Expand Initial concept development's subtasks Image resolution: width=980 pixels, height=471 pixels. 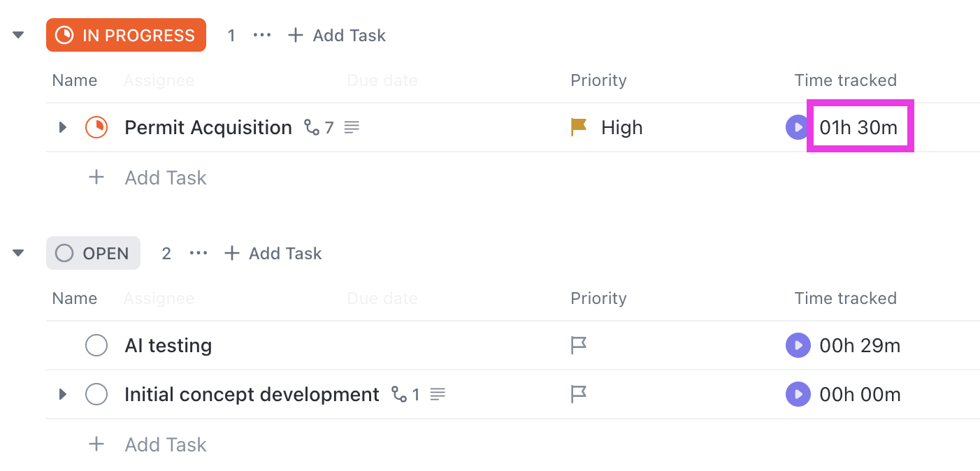pos(62,394)
